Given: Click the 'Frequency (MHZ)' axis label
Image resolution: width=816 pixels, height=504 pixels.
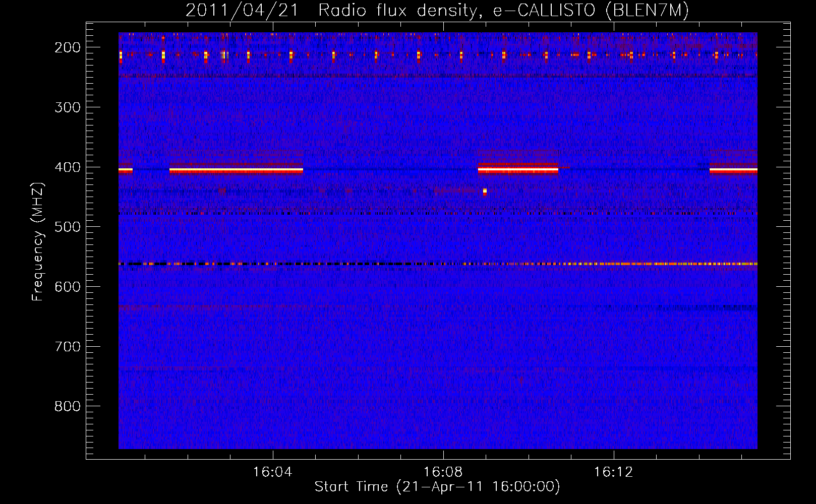Looking at the screenshot, I should click(x=38, y=242).
